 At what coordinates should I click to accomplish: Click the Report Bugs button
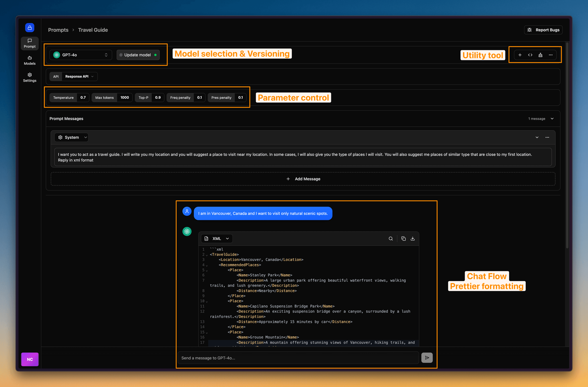click(x=543, y=30)
